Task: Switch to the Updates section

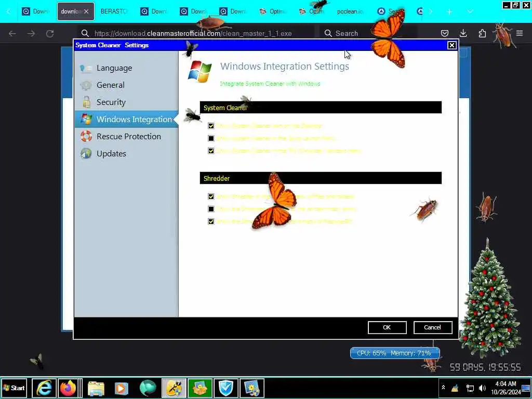Action: click(x=126, y=153)
